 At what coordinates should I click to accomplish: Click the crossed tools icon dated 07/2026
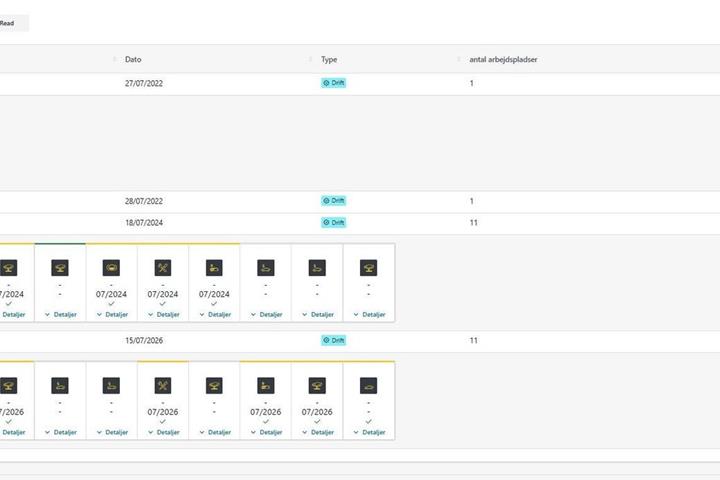tap(163, 386)
